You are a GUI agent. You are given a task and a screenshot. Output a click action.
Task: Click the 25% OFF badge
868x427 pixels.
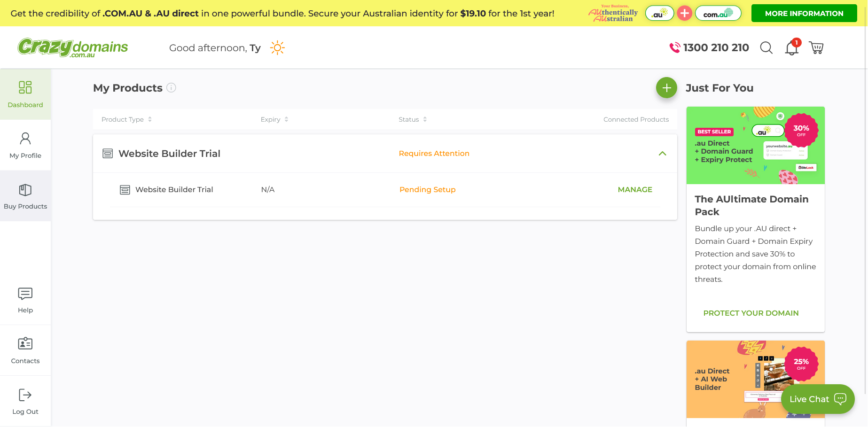click(x=801, y=364)
